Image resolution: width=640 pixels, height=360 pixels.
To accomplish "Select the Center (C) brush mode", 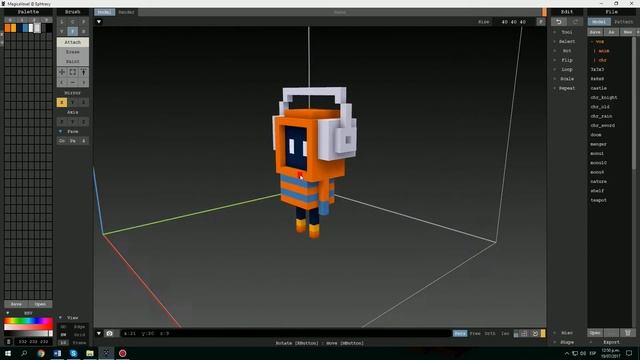I will pyautogui.click(x=73, y=22).
